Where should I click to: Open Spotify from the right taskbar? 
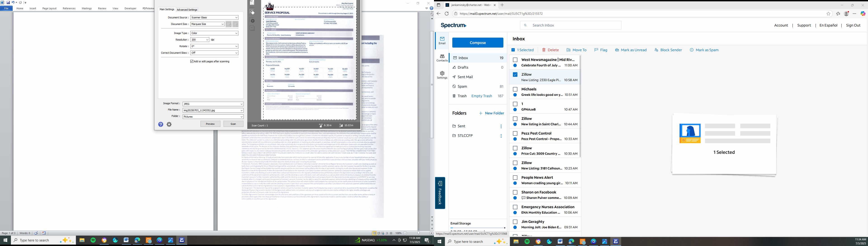(527, 242)
